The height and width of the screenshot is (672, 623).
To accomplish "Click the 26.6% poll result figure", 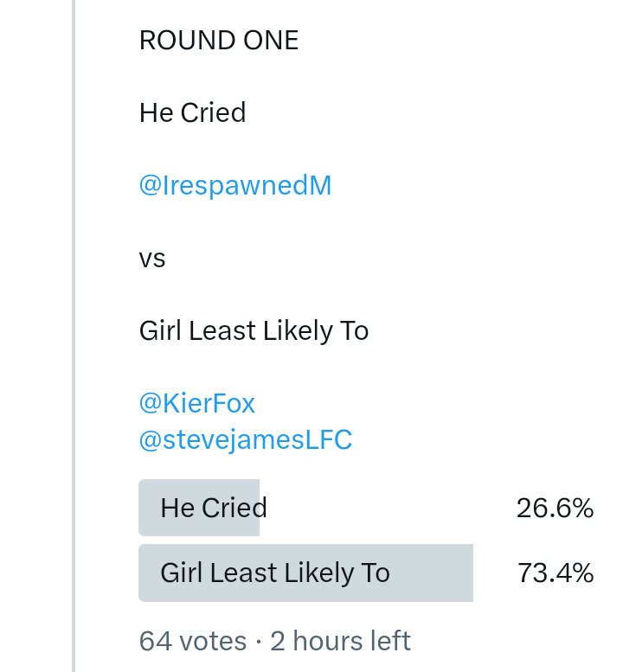I will tap(555, 508).
